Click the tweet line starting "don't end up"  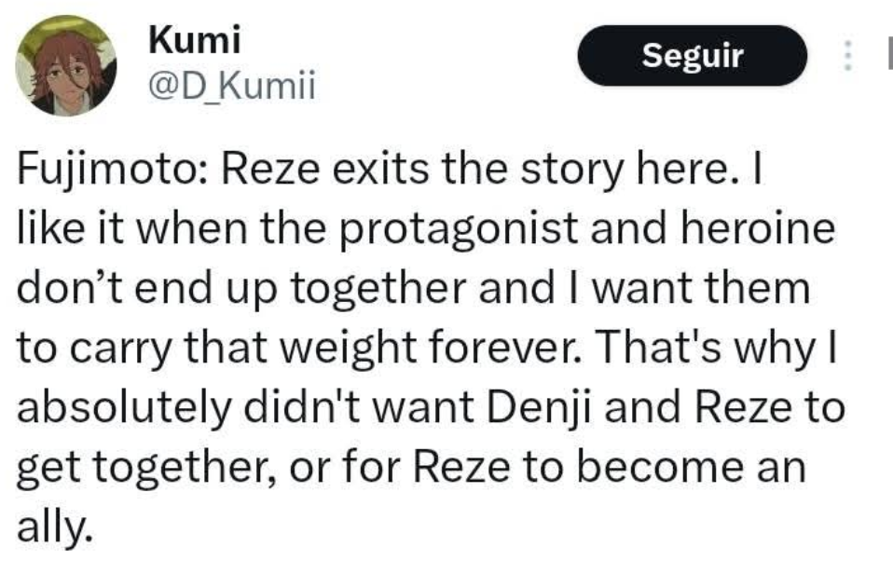pos(414,290)
